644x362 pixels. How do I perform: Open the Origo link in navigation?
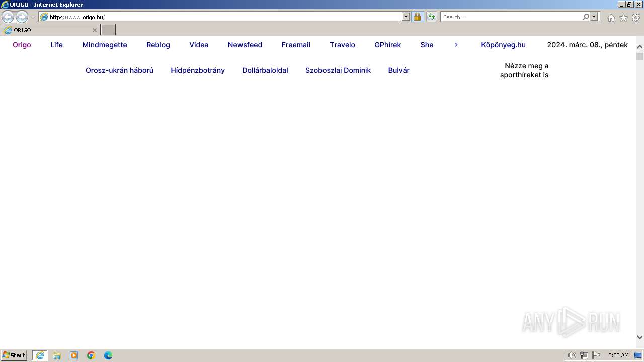[x=22, y=45]
